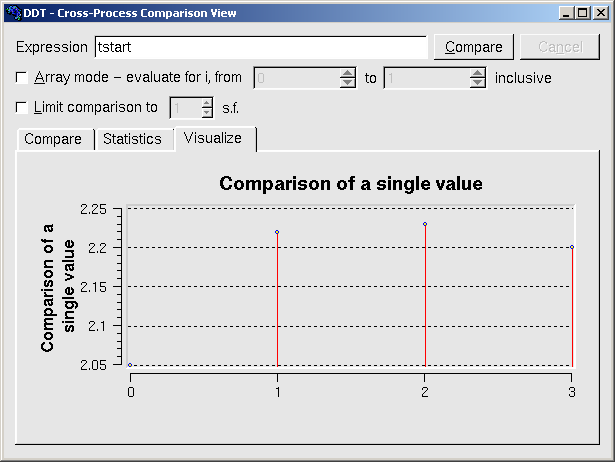The image size is (615, 462).
Task: Switch to the Compare tab
Action: 53,139
